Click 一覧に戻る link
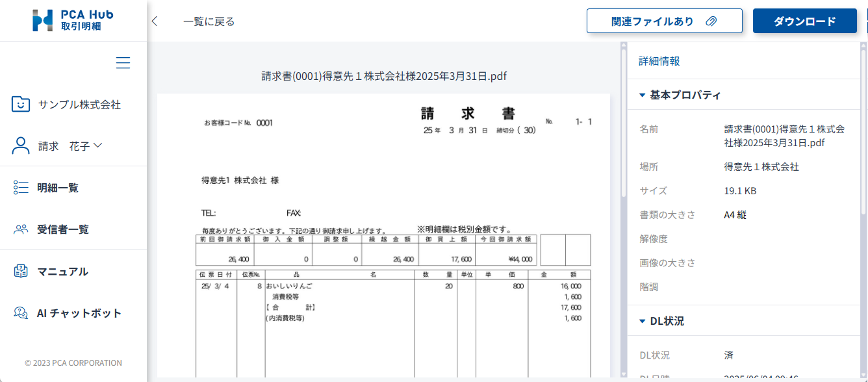The image size is (868, 382). pos(209,21)
